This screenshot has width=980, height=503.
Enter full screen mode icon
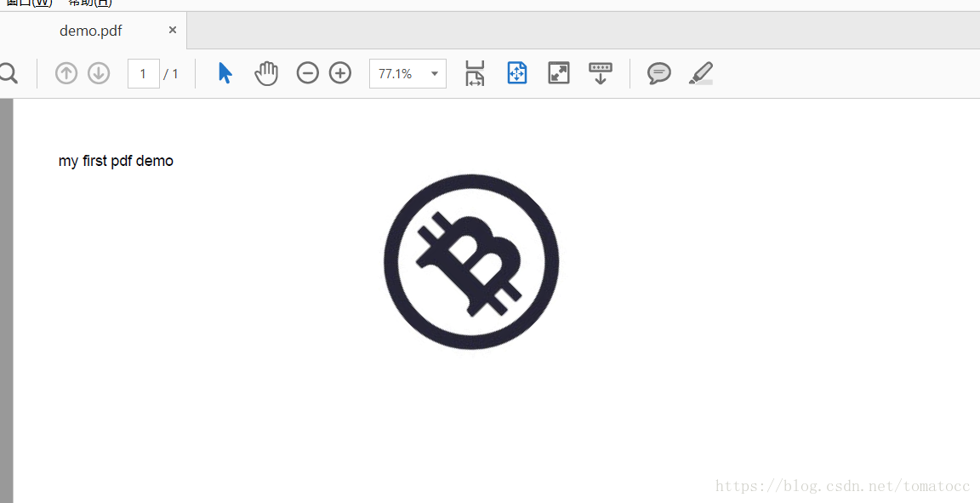559,73
